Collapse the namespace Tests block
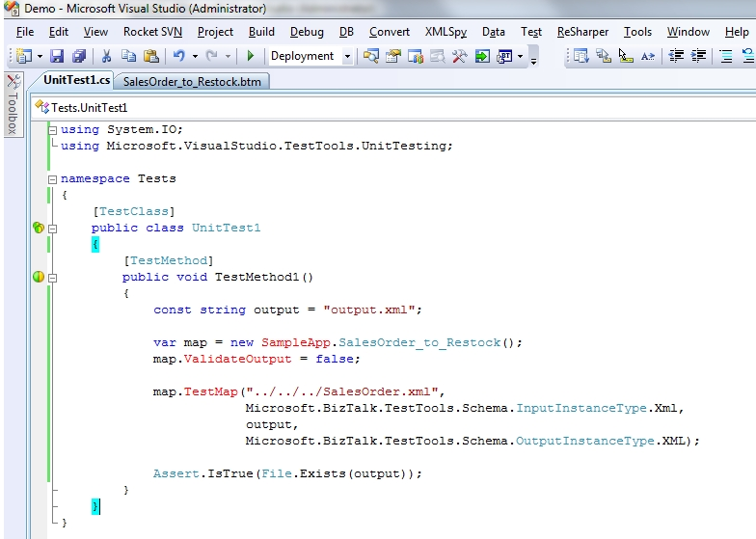This screenshot has width=756, height=539. click(52, 179)
